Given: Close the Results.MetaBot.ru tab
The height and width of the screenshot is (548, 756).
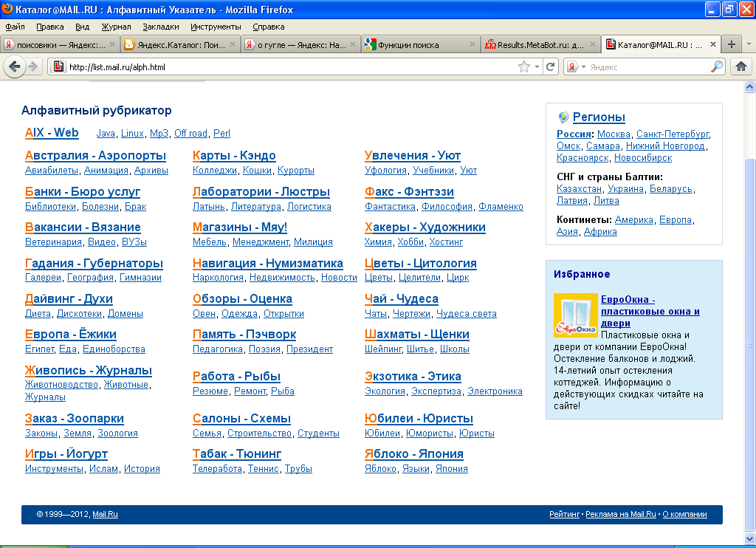Looking at the screenshot, I should (593, 44).
